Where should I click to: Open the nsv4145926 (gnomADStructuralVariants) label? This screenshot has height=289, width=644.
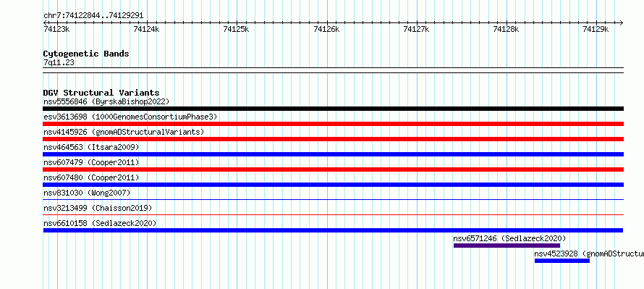click(x=124, y=132)
